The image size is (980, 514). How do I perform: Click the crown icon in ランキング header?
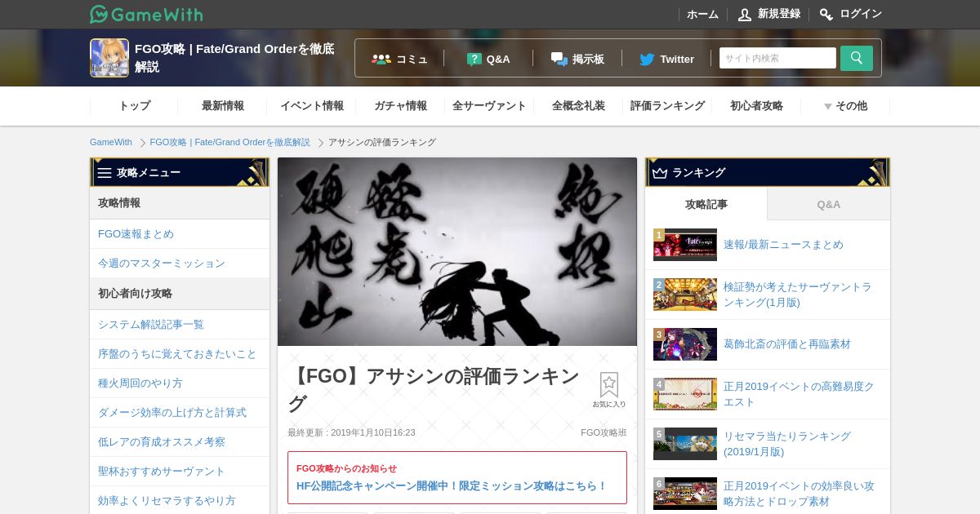[x=660, y=172]
